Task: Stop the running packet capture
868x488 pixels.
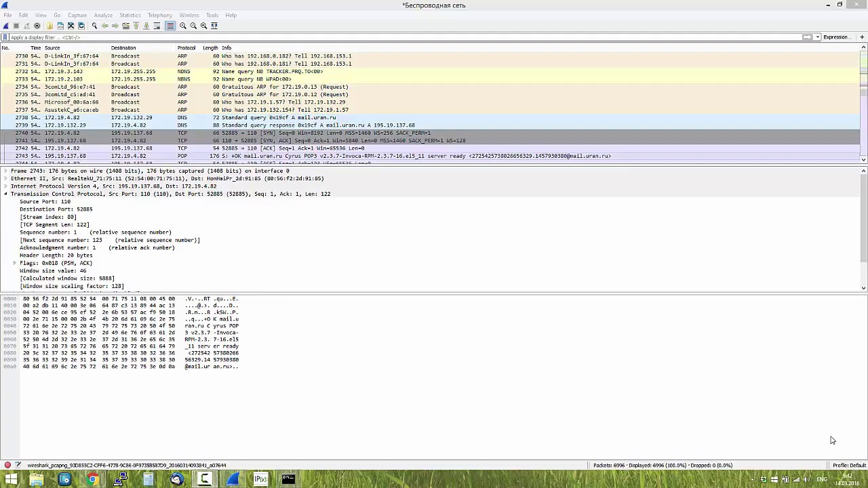Action: [16, 26]
